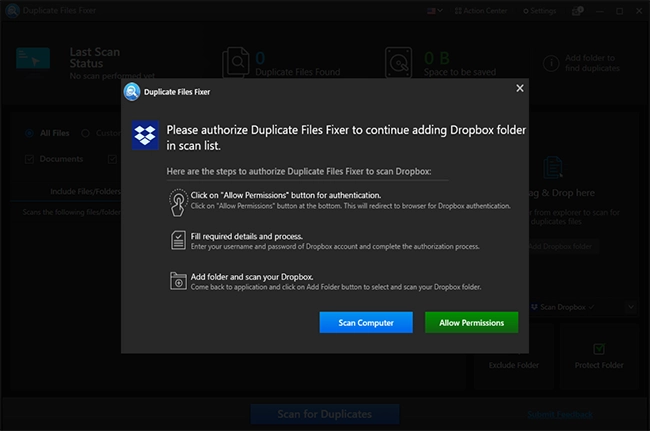The height and width of the screenshot is (431, 650).
Task: Open Action Center in main window title bar
Action: pyautogui.click(x=481, y=11)
